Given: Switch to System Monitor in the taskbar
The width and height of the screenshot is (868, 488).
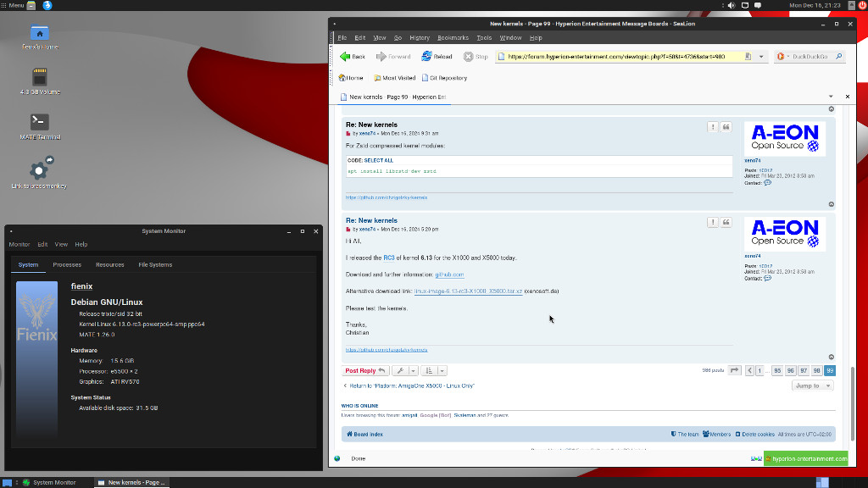Looking at the screenshot, I should pyautogui.click(x=48, y=482).
